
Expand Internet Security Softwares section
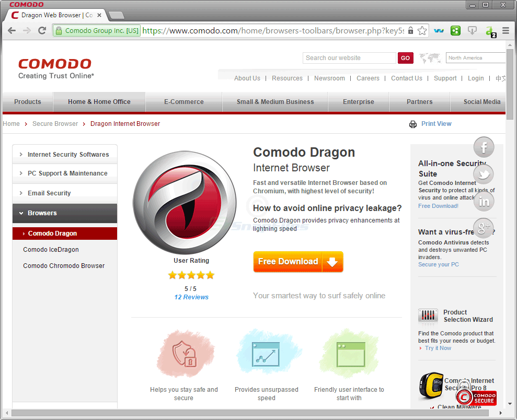click(65, 155)
